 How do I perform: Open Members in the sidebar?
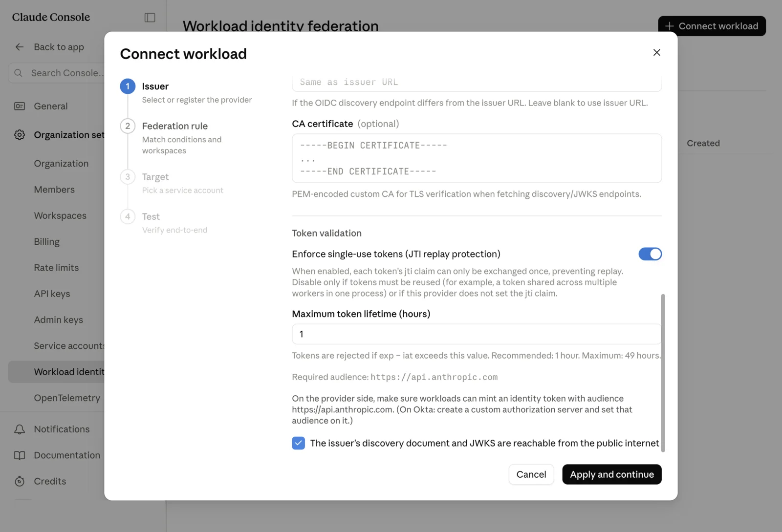pos(54,190)
